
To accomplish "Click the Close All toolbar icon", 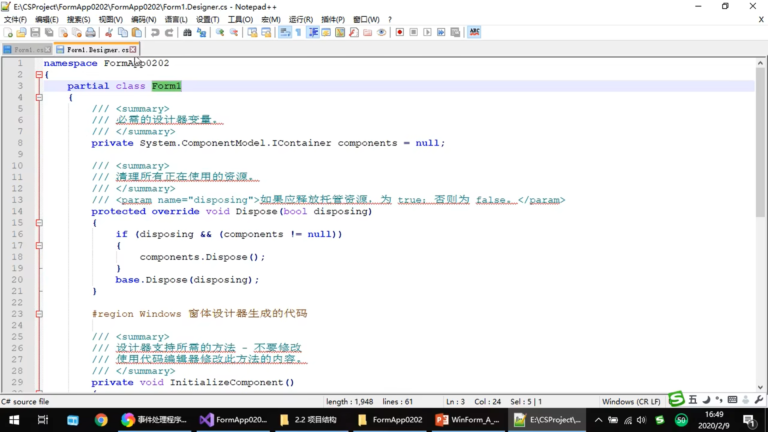I will click(x=77, y=32).
